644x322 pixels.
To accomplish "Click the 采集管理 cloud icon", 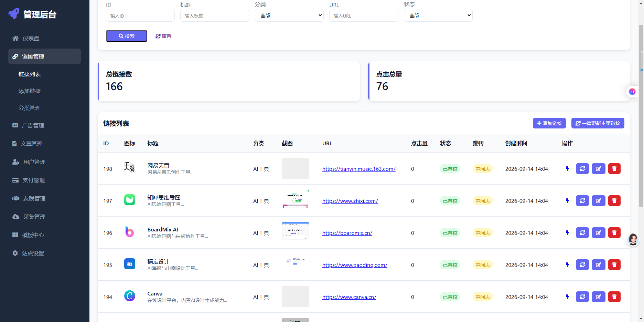I will 16,217.
